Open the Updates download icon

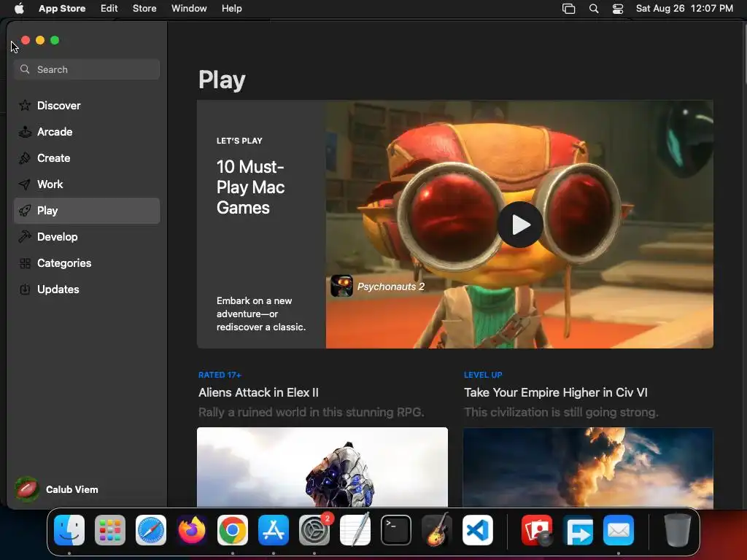25,289
